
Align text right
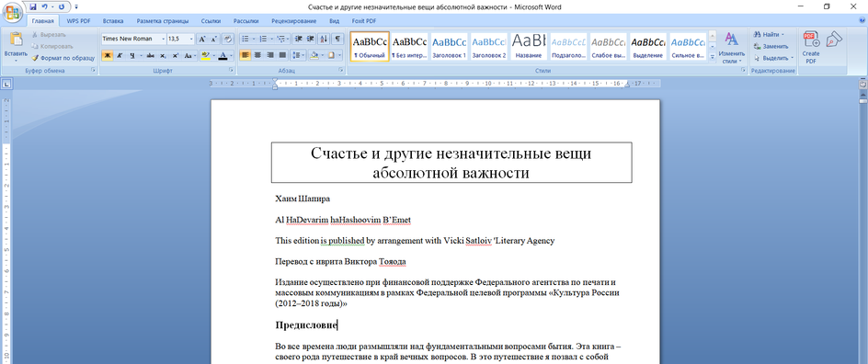270,55
